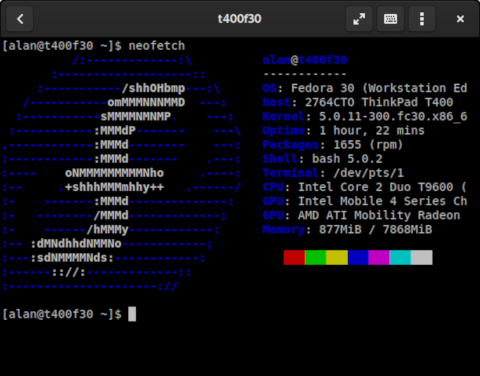
Task: Click the Kernel line 5.0.11-300.fc30
Action: (365, 116)
